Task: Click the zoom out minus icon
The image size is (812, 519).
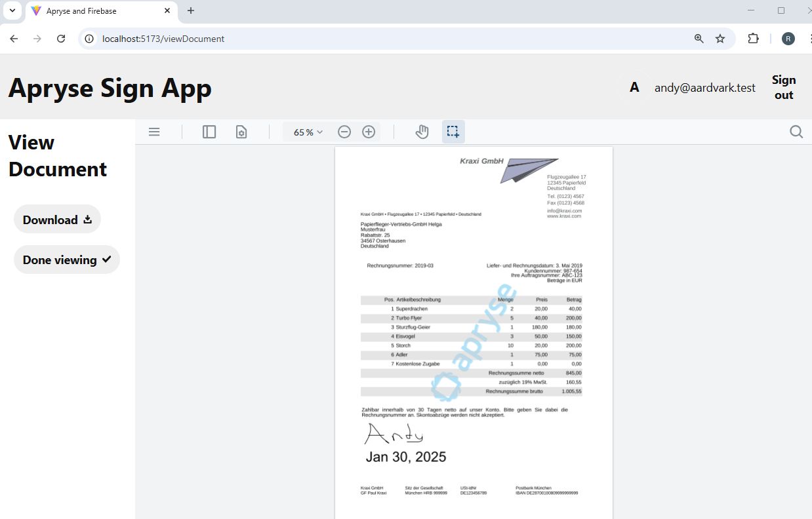Action: 344,132
